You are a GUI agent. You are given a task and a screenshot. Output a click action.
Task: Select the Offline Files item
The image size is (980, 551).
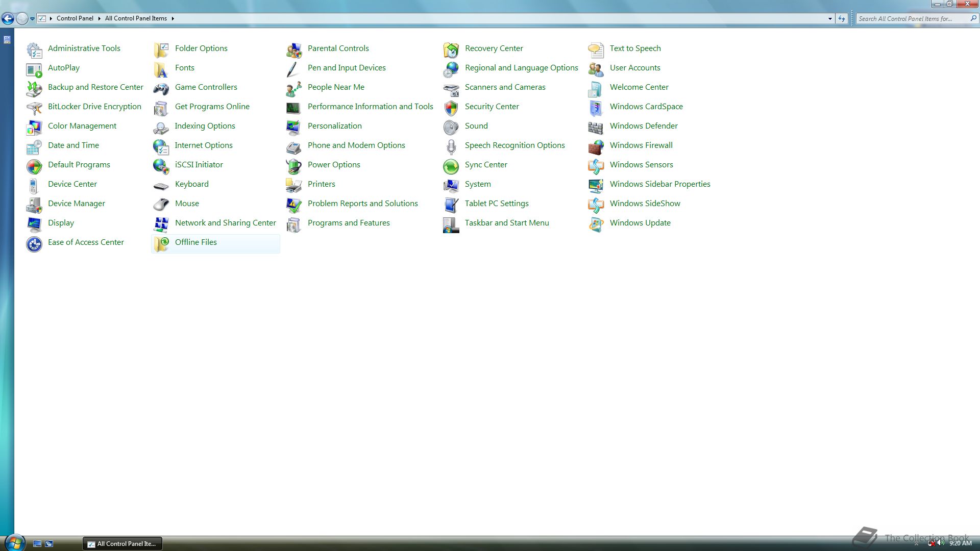click(x=215, y=243)
